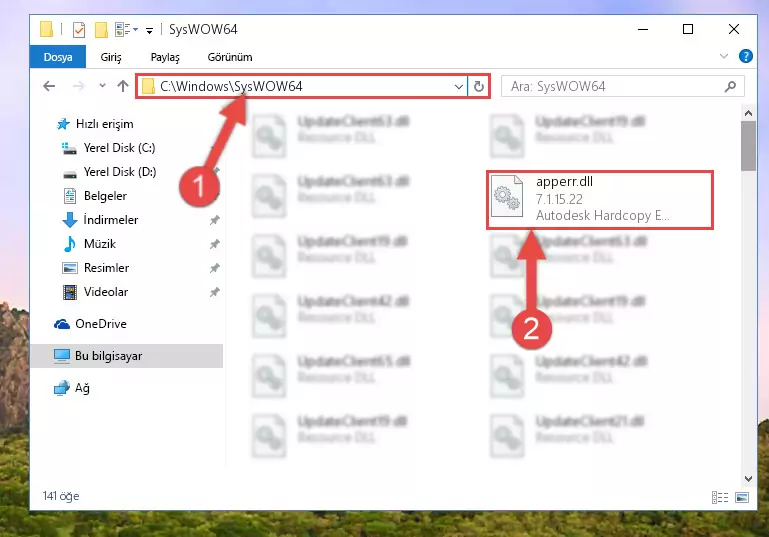Image resolution: width=769 pixels, height=537 pixels.
Task: Click the address bar path C:\Windows\SysWOW64
Action: 231,86
